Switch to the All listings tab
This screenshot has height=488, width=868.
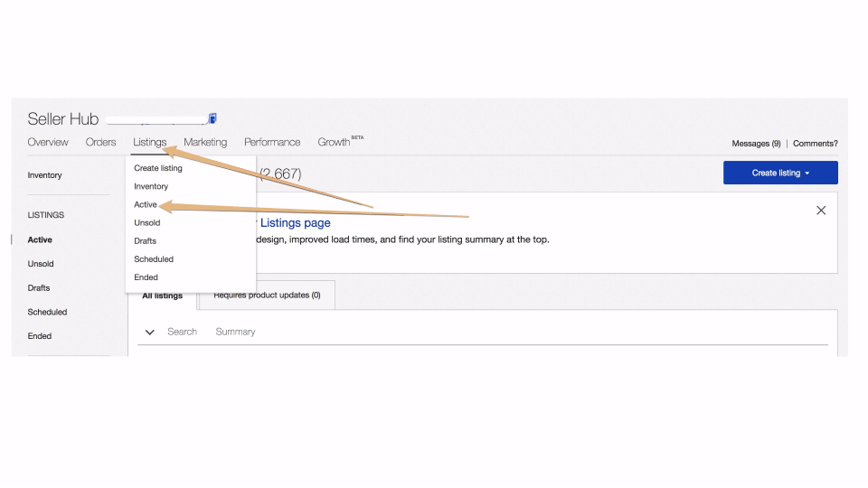point(162,296)
